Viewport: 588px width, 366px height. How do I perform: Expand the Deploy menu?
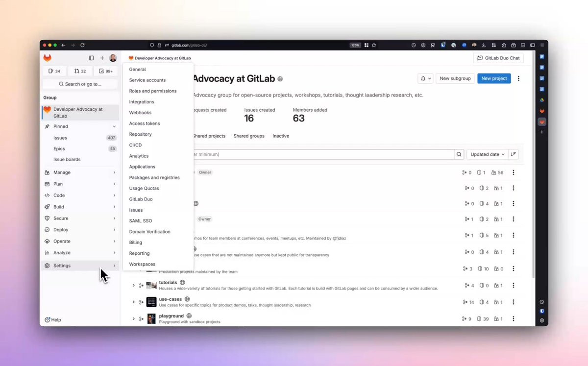pos(80,230)
